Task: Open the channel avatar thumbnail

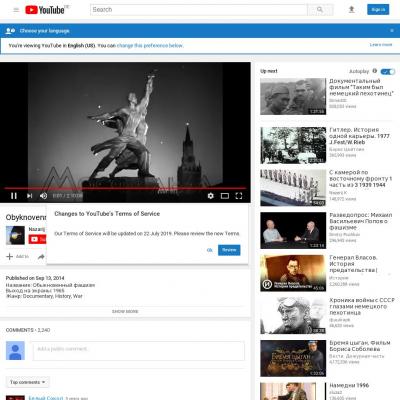Action: [15, 235]
